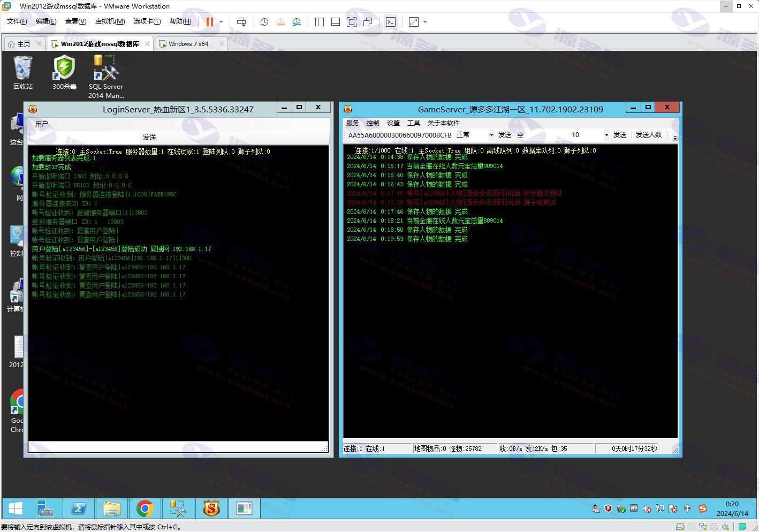Image resolution: width=759 pixels, height=532 pixels.
Task: Click the log line 用户登陆[a123456] 登陆成功
Action: click(122, 249)
